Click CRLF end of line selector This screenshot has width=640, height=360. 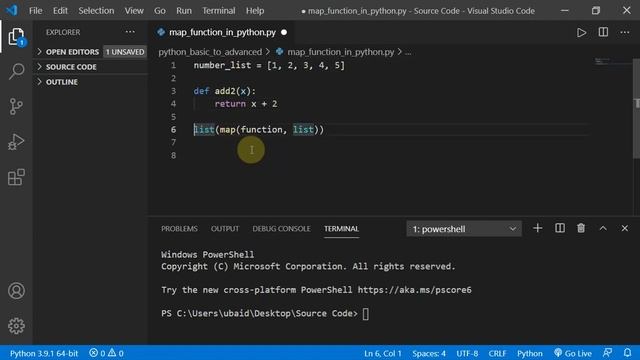coord(497,353)
